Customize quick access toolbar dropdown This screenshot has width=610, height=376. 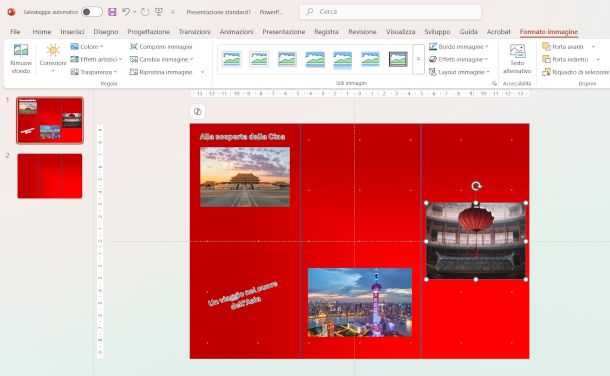pyautogui.click(x=173, y=12)
